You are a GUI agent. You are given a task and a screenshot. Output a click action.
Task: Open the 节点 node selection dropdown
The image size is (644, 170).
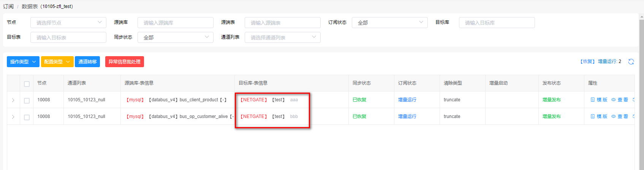tap(68, 23)
